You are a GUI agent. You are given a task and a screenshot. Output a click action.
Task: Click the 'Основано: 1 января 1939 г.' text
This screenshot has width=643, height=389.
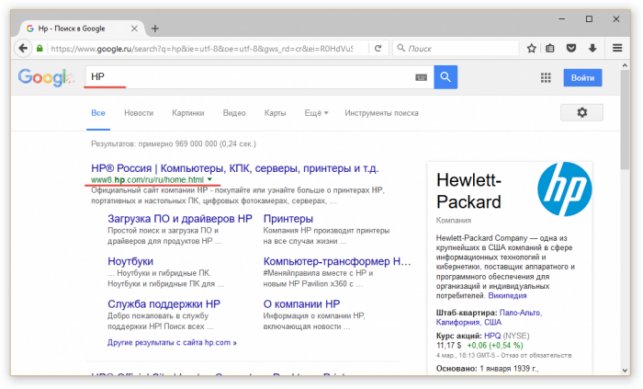(487, 369)
